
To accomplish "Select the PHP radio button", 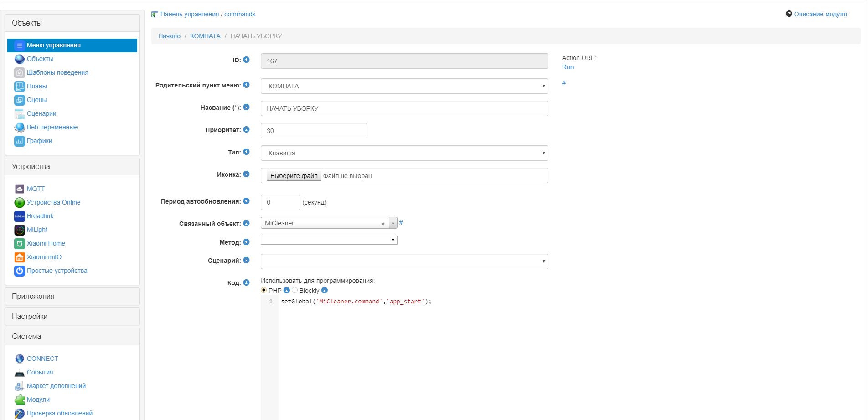I will tap(263, 290).
